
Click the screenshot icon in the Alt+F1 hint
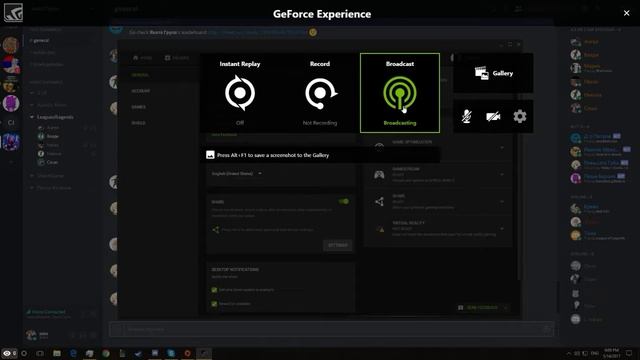(210, 155)
